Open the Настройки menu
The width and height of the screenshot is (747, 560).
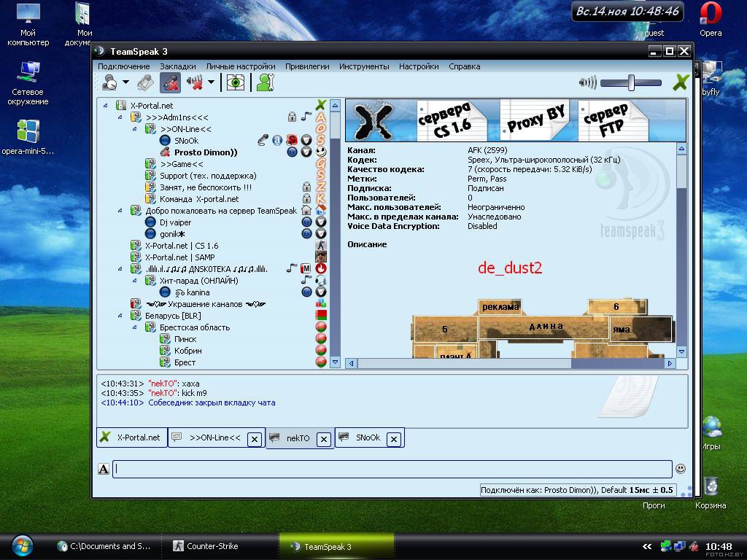click(419, 66)
